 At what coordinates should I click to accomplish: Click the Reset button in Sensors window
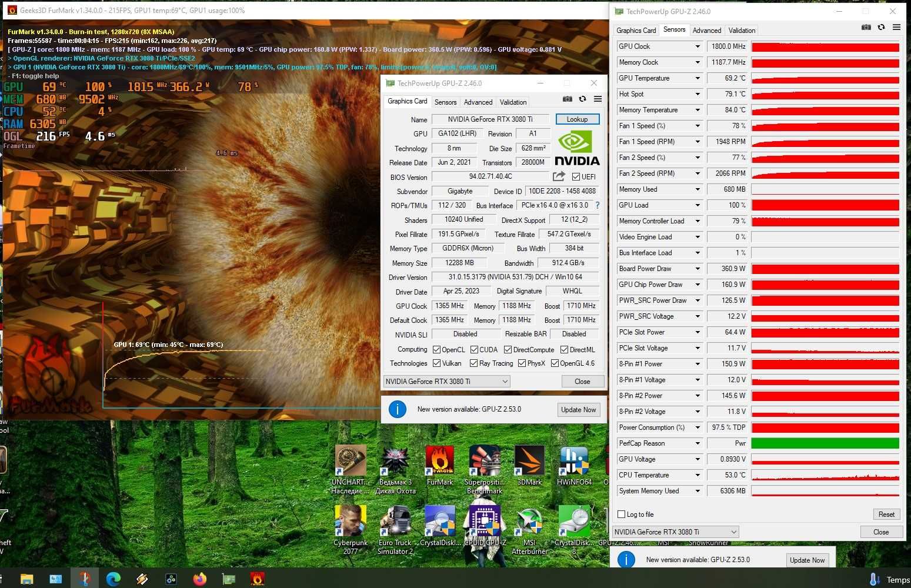click(886, 514)
